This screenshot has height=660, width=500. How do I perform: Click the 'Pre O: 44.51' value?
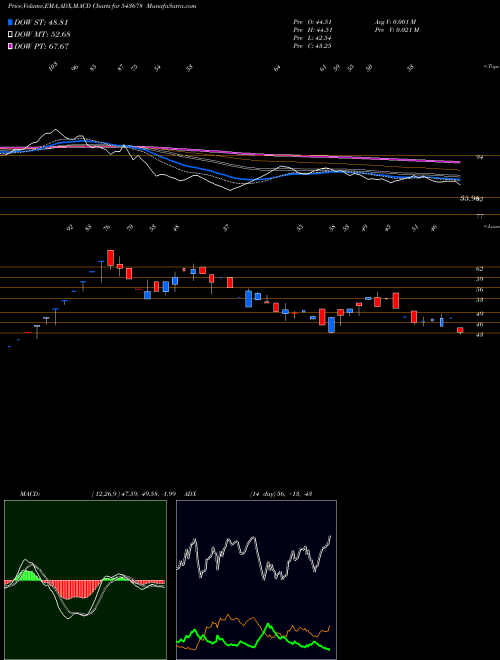312,22
